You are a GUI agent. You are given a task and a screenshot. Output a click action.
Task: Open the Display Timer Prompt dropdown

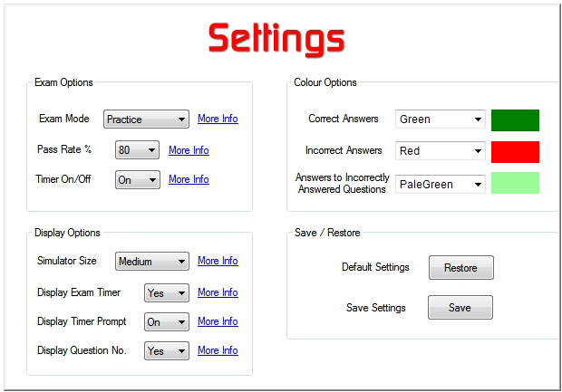167,321
